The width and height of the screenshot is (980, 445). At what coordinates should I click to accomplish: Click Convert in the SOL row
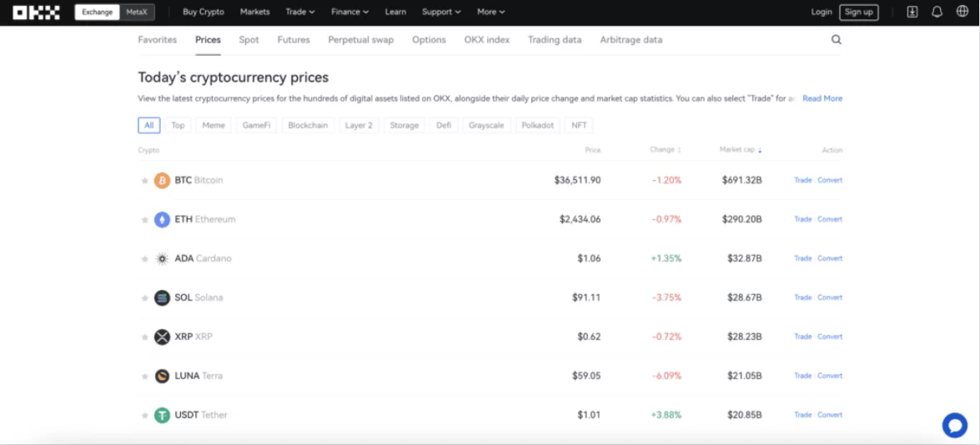point(830,297)
